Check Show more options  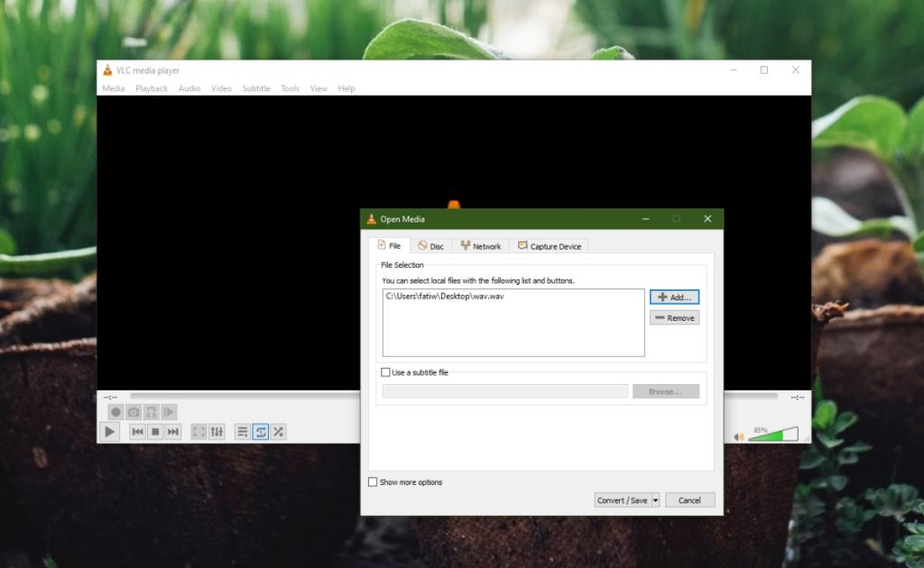[x=373, y=481]
